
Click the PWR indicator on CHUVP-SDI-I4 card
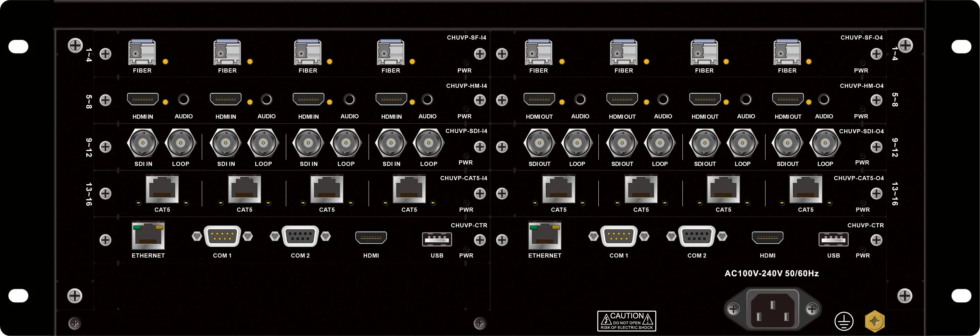[466, 156]
